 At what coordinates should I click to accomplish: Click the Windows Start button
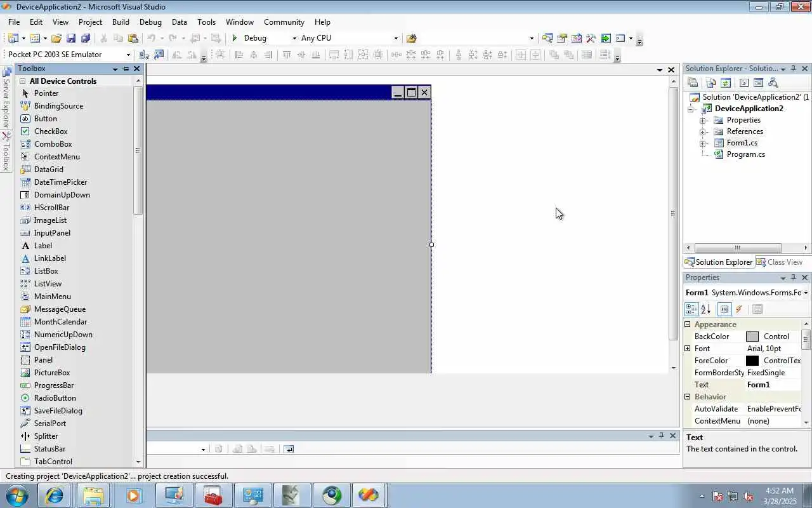point(16,495)
